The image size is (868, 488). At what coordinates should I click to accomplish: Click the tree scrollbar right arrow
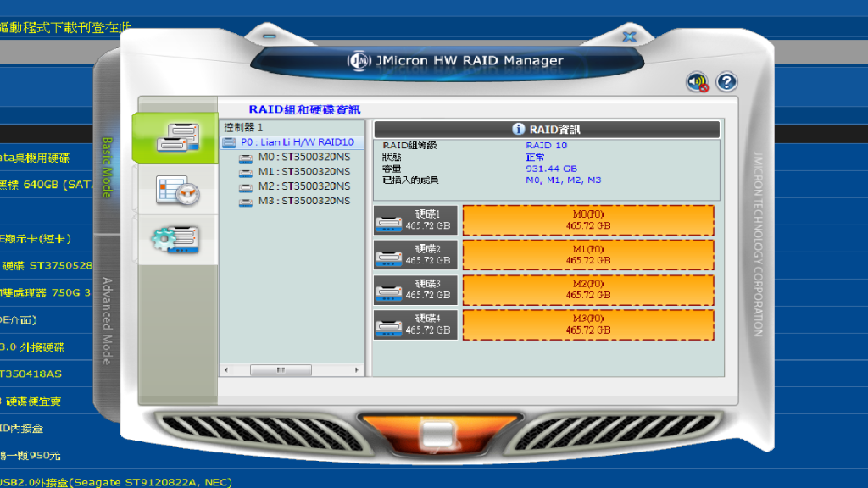point(357,369)
